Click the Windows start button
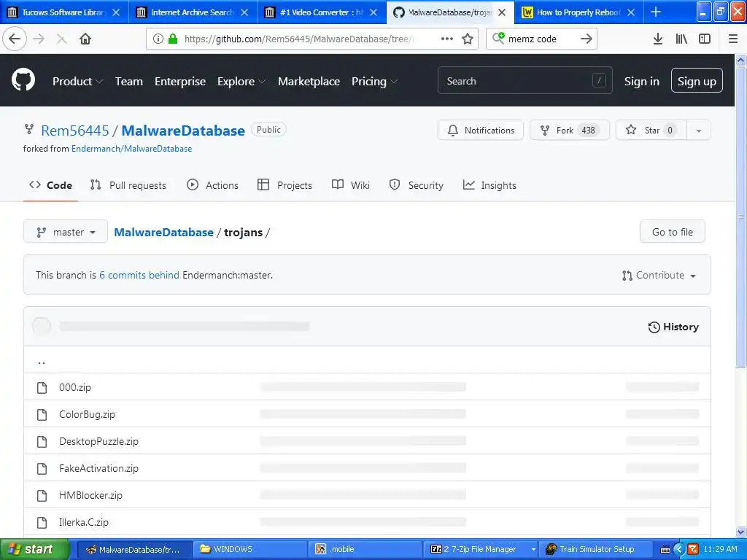This screenshot has height=560, width=747. [x=34, y=549]
